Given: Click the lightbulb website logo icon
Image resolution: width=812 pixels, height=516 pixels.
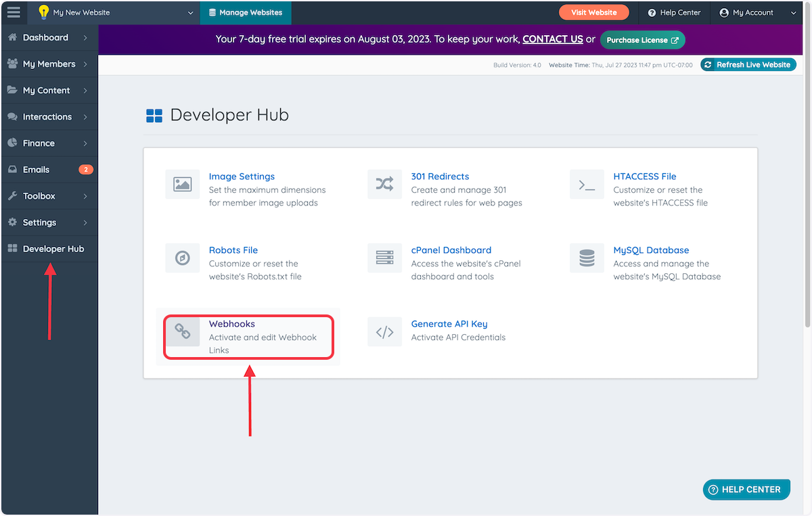Looking at the screenshot, I should pyautogui.click(x=43, y=12).
